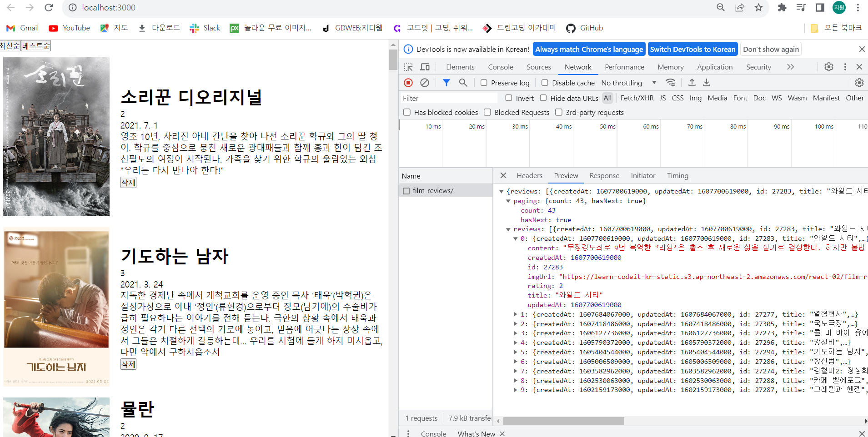Check the Invert filter checkbox
This screenshot has height=437, width=868.
509,98
